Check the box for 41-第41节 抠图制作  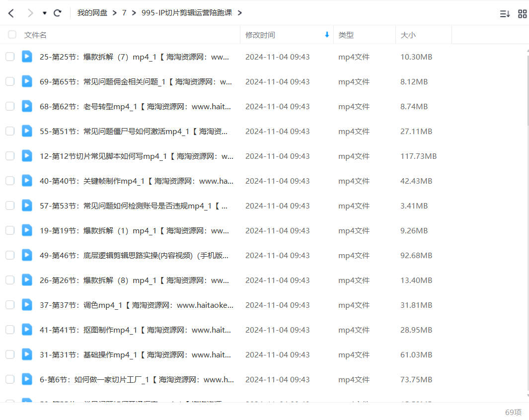click(x=10, y=330)
